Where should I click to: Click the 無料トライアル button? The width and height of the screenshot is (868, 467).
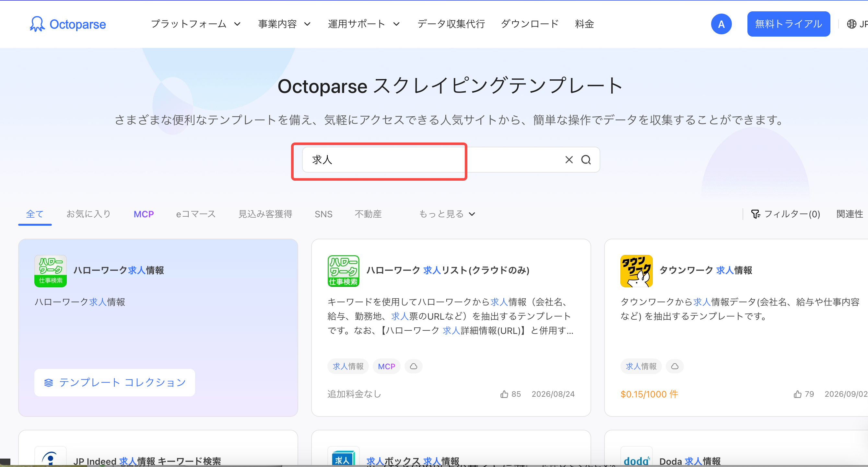789,24
